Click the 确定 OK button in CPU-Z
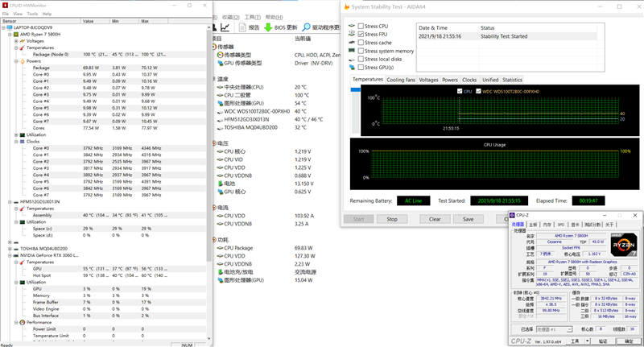Image resolution: width=644 pixels, height=347 pixels. (629, 341)
